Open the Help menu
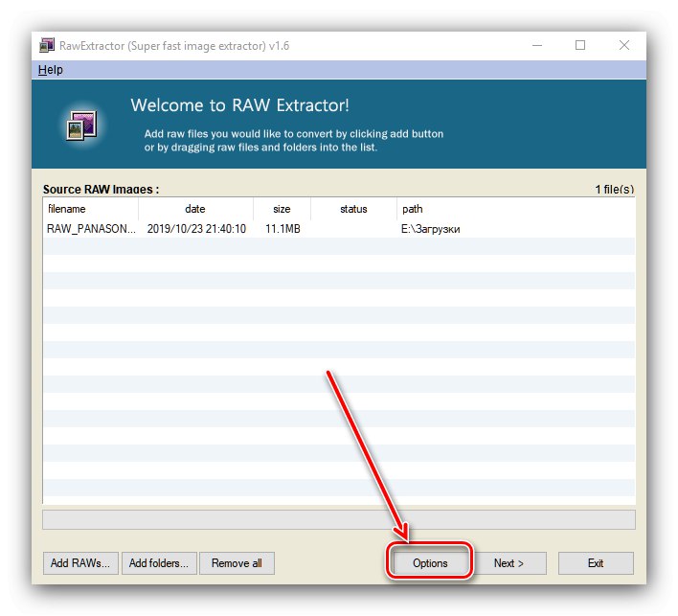 (50, 70)
